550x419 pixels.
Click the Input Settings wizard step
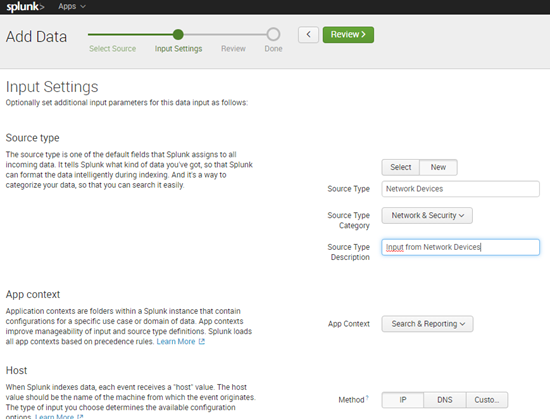(178, 49)
